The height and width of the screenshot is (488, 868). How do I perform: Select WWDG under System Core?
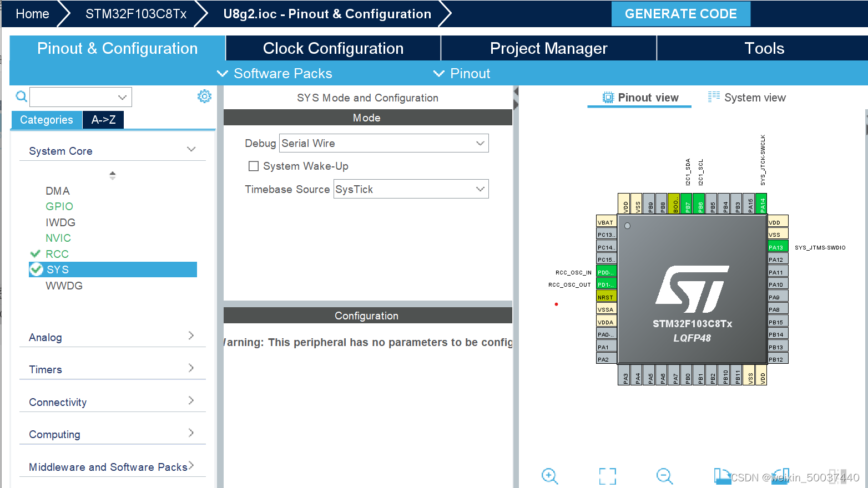coord(64,286)
